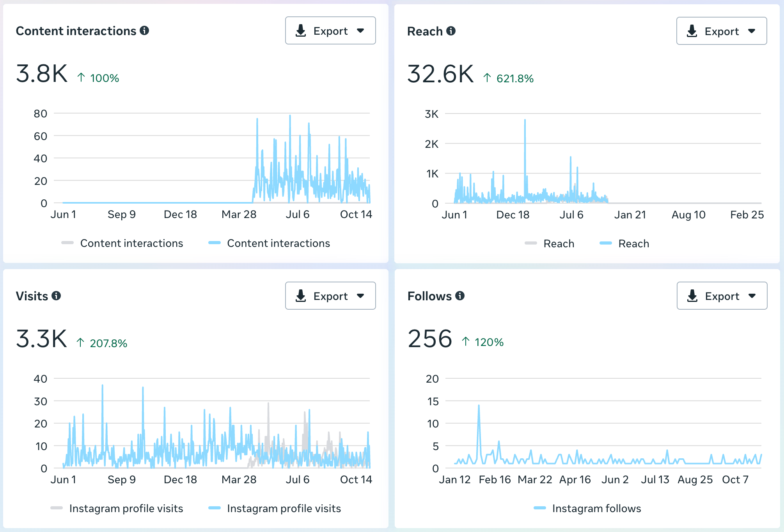This screenshot has width=784, height=532.
Task: Click the info icon beside Visits title
Action: (x=56, y=296)
